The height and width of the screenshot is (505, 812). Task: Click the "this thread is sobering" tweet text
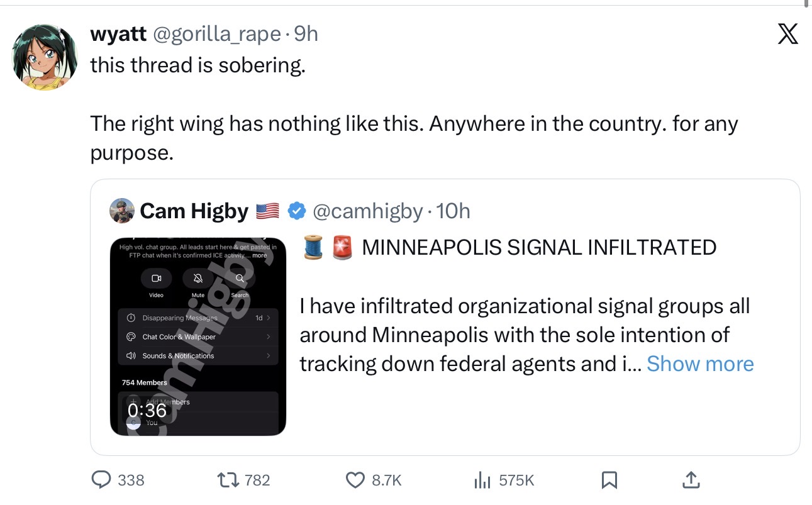(197, 64)
